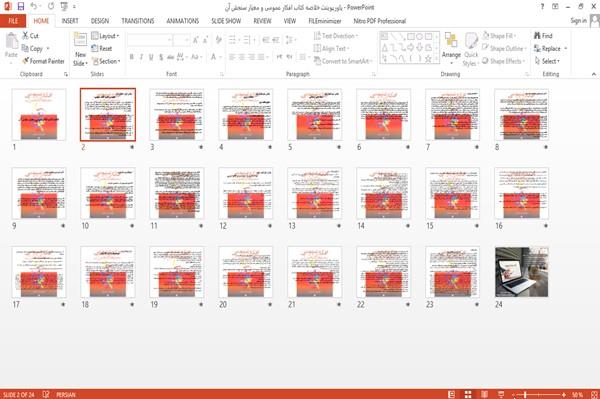Switch to the ANIMATIONS tab

click(x=183, y=21)
